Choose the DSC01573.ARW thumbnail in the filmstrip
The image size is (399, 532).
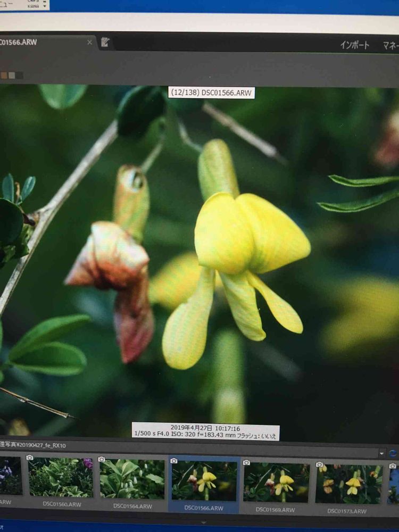348,484
